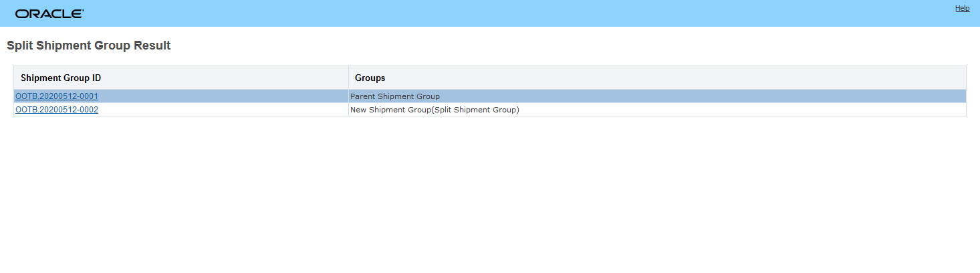The image size is (980, 273).
Task: Click the word 'Parent' in first row
Action: (363, 96)
